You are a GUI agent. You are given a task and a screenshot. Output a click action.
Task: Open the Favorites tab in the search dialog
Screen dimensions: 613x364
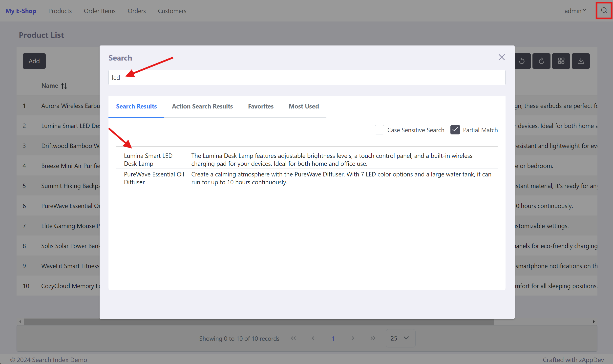click(x=261, y=106)
